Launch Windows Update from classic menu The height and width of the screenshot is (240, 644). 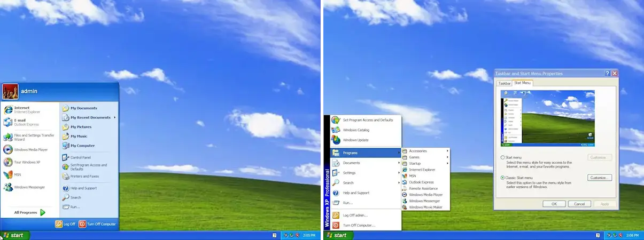(x=355, y=140)
